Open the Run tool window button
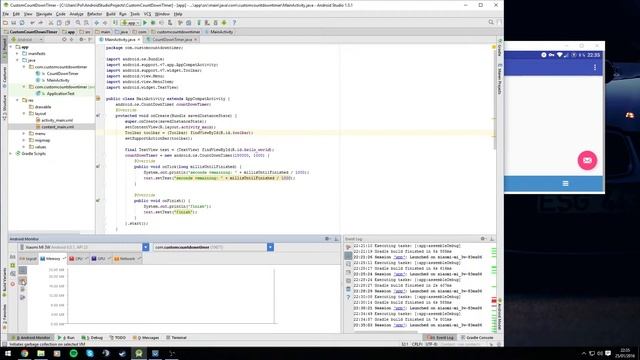Image resolution: width=640 pixels, height=360 pixels. point(67,338)
